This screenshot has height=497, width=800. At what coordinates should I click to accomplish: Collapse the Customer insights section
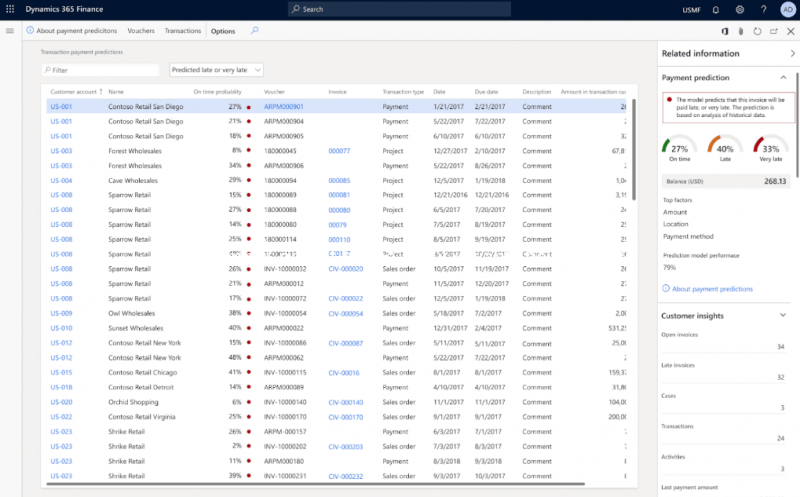click(783, 315)
